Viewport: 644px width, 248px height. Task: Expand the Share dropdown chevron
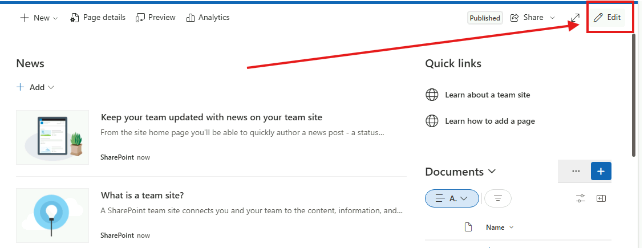click(552, 18)
